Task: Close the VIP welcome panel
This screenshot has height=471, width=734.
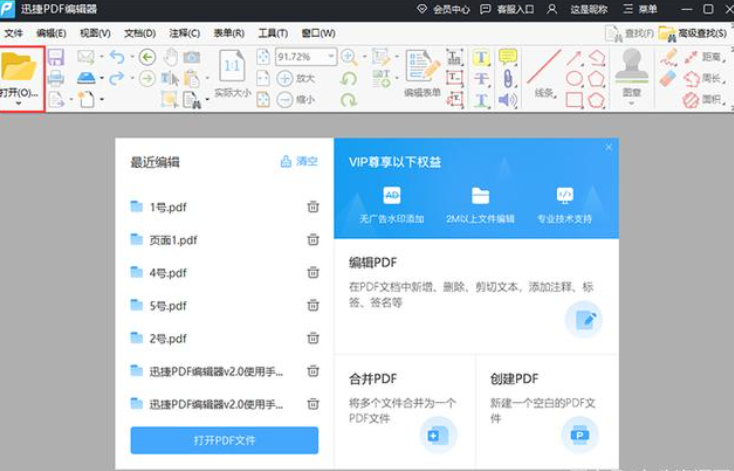Action: pyautogui.click(x=609, y=147)
